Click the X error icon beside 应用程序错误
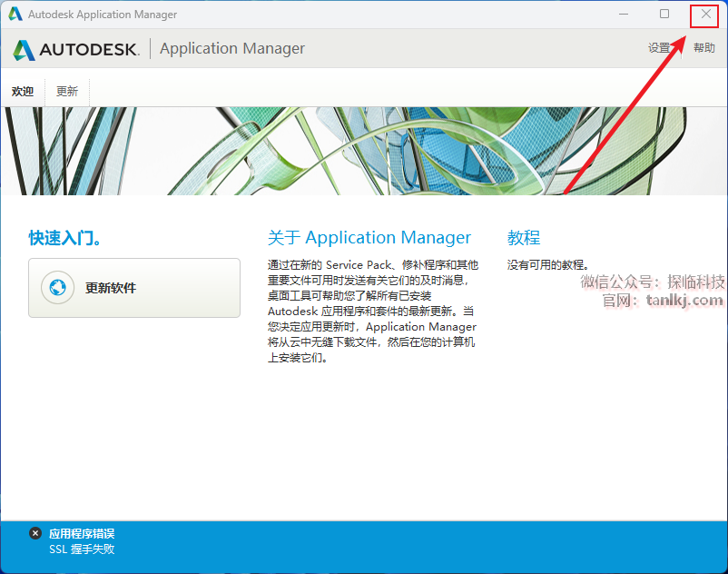 point(35,534)
